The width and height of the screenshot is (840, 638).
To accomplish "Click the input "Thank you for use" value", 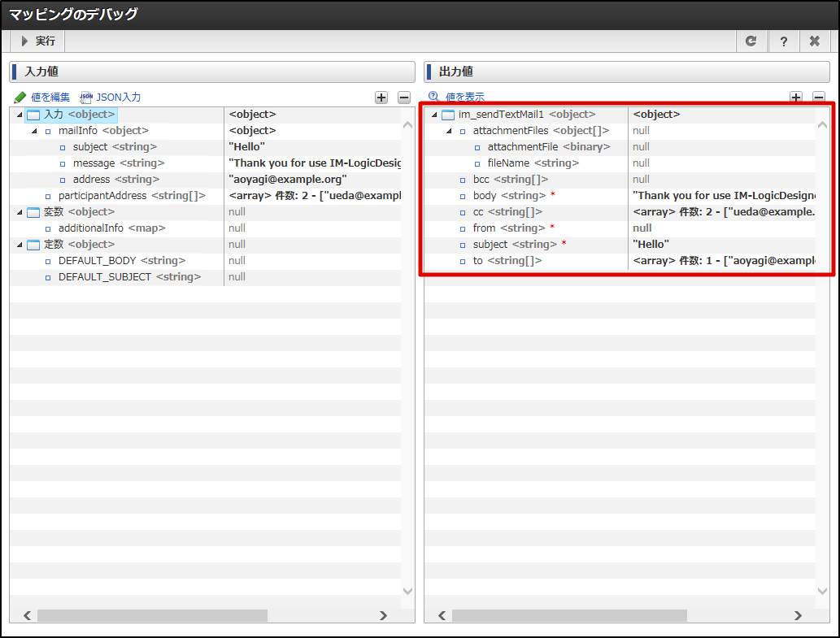I will [x=312, y=163].
